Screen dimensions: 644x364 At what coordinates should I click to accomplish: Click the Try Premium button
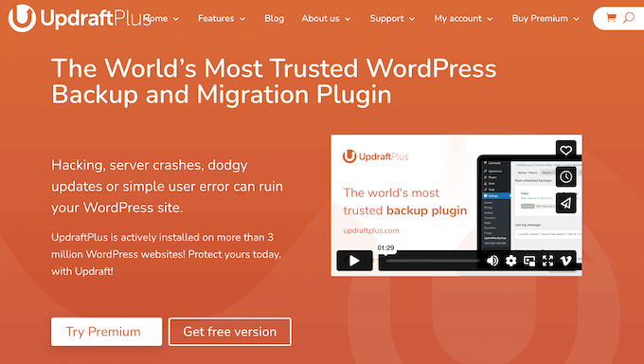click(x=106, y=332)
